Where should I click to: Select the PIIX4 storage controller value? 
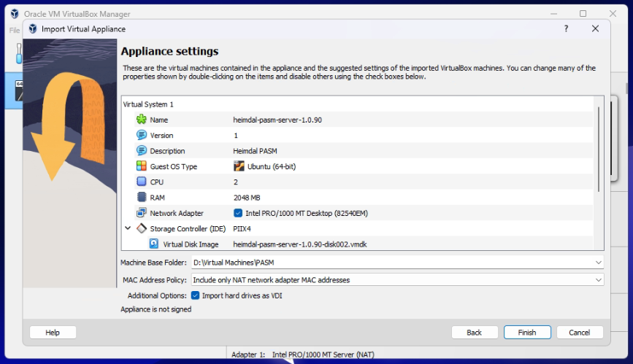coord(242,229)
